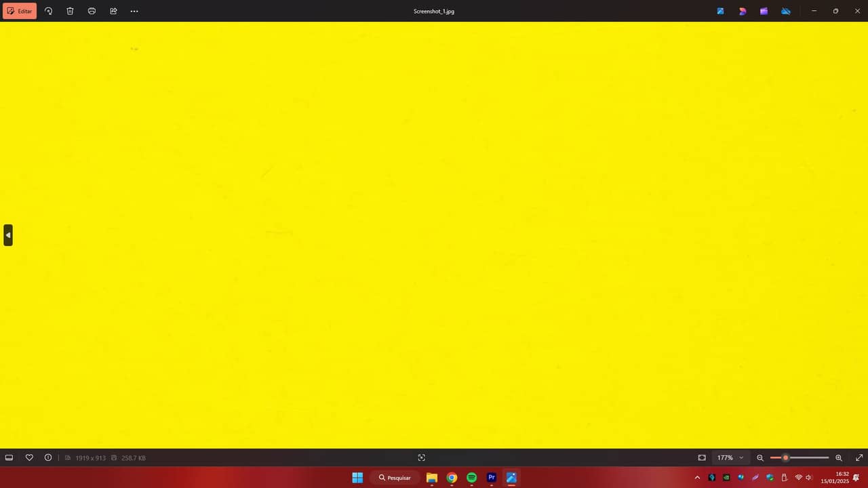Expand the 177% zoom level dropdown
868x488 pixels.
[x=730, y=457]
